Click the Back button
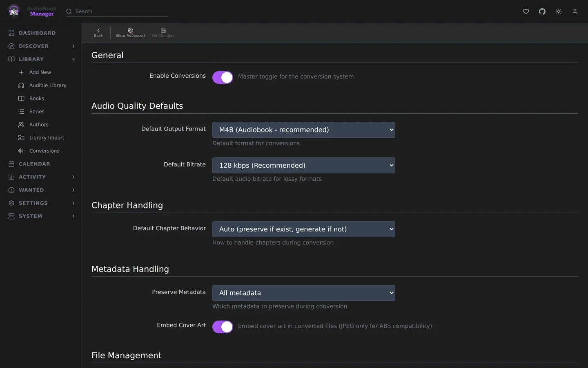The image size is (588, 368). pyautogui.click(x=98, y=33)
